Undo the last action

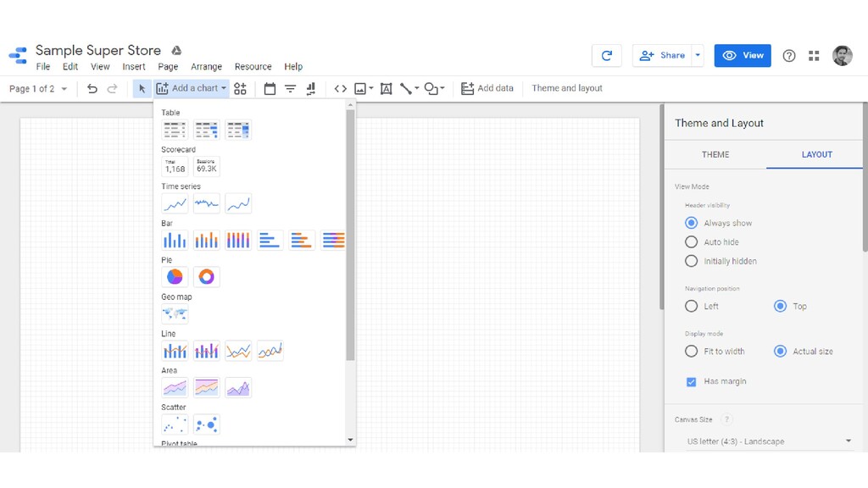point(92,88)
